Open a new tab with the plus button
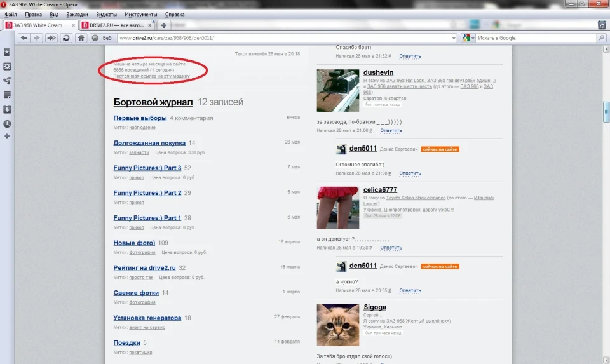This screenshot has width=610, height=364. [x=164, y=25]
